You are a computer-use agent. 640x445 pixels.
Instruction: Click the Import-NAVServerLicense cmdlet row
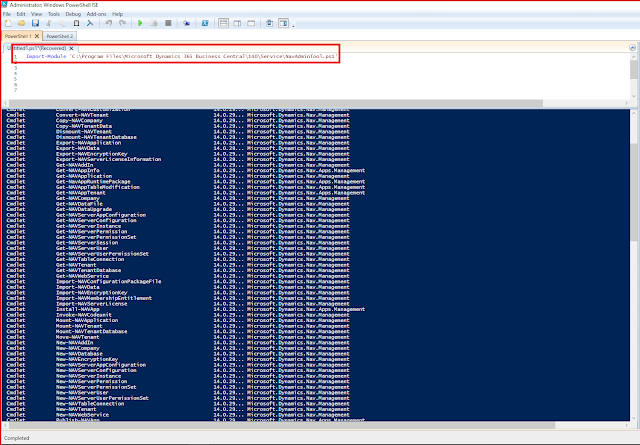pyautogui.click(x=178, y=304)
